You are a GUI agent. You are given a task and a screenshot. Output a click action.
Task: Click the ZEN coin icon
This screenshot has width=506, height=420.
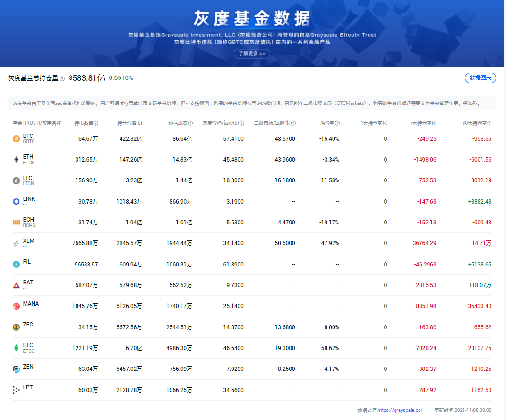pyautogui.click(x=16, y=369)
